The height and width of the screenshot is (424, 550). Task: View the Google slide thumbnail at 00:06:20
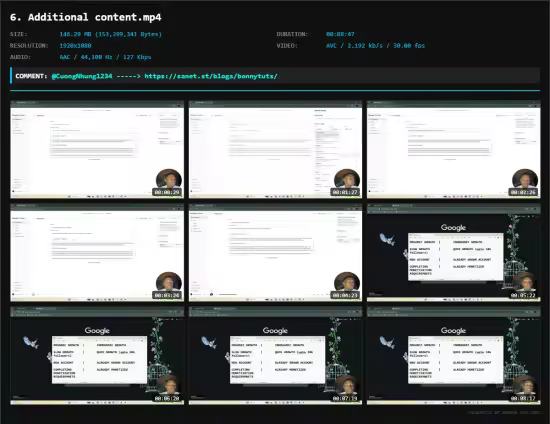click(97, 356)
